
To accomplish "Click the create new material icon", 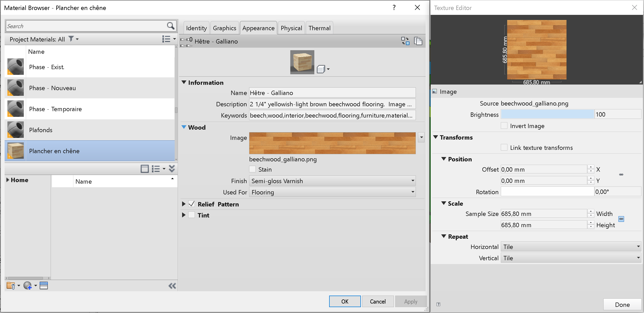I will point(28,285).
